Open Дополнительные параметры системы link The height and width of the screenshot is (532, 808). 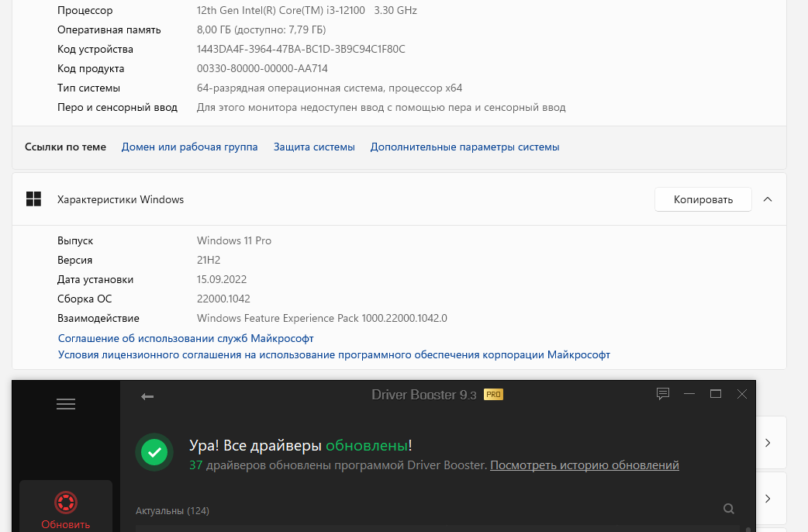pyautogui.click(x=464, y=147)
